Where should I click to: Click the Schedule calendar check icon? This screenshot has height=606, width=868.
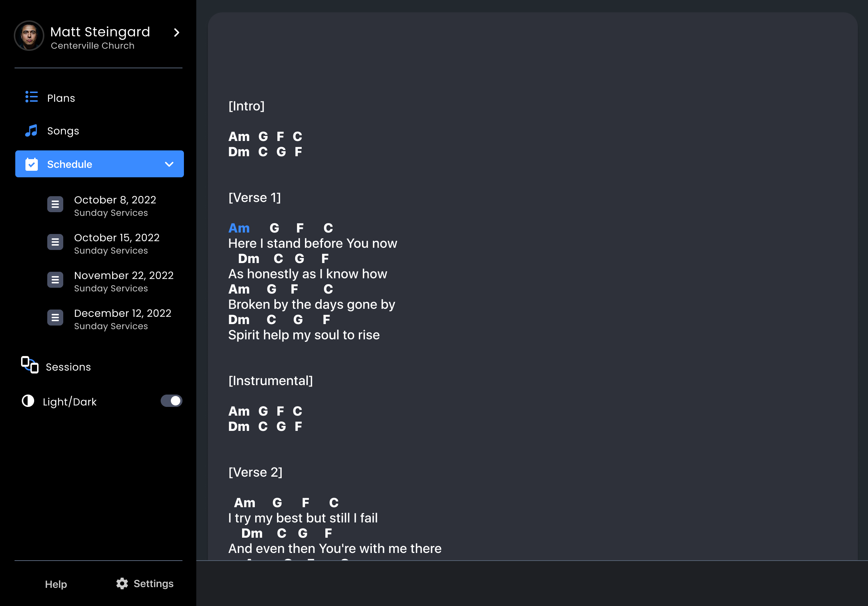coord(31,164)
